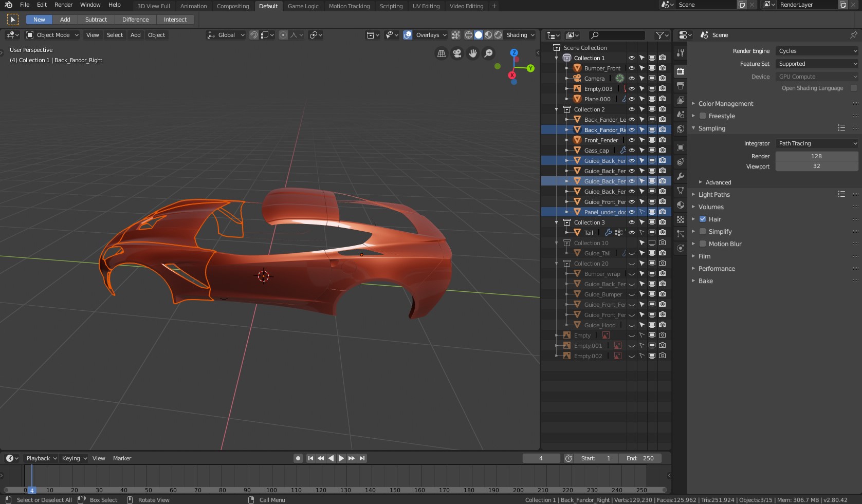The image size is (862, 504).
Task: Switch to the Scripting workspace tab
Action: (391, 6)
